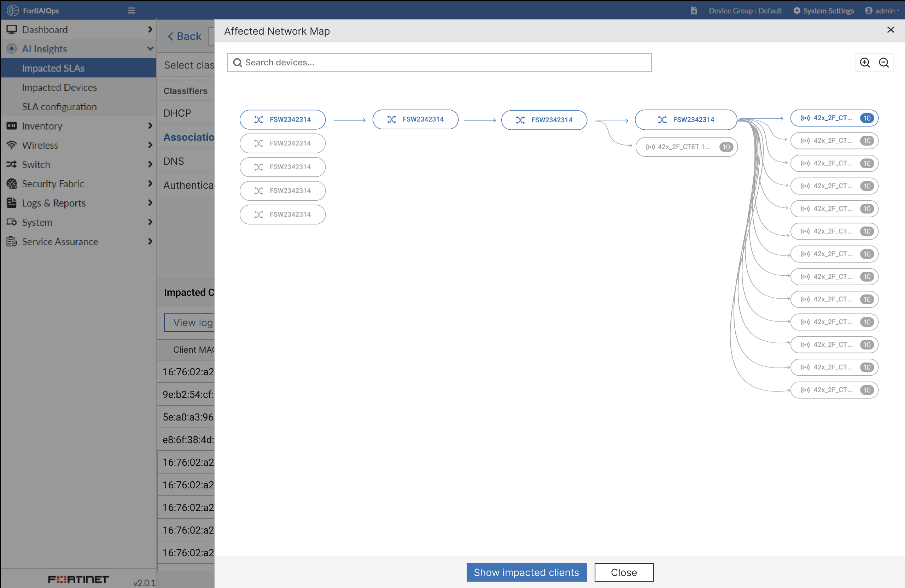Click the Search devices input field

[439, 62]
